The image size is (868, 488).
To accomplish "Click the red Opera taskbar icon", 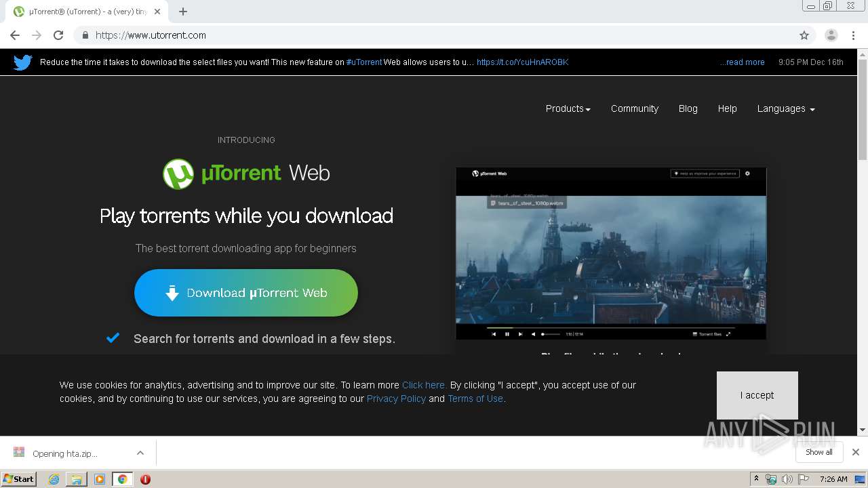I will pos(145,479).
